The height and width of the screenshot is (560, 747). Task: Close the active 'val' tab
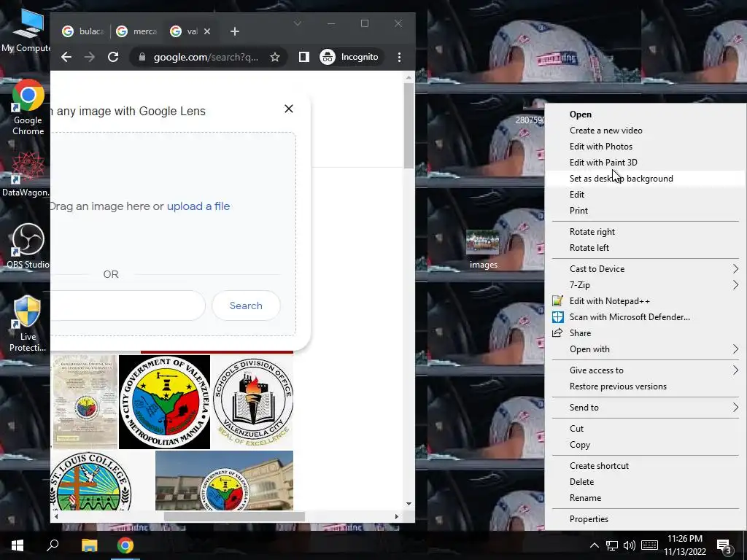coord(207,31)
